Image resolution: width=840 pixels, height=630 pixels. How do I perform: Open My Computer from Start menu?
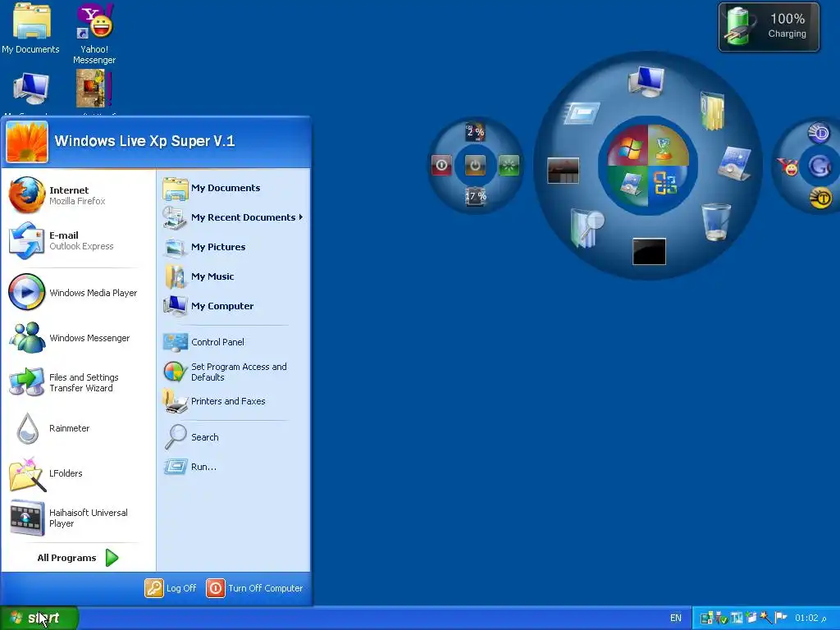tap(234, 306)
